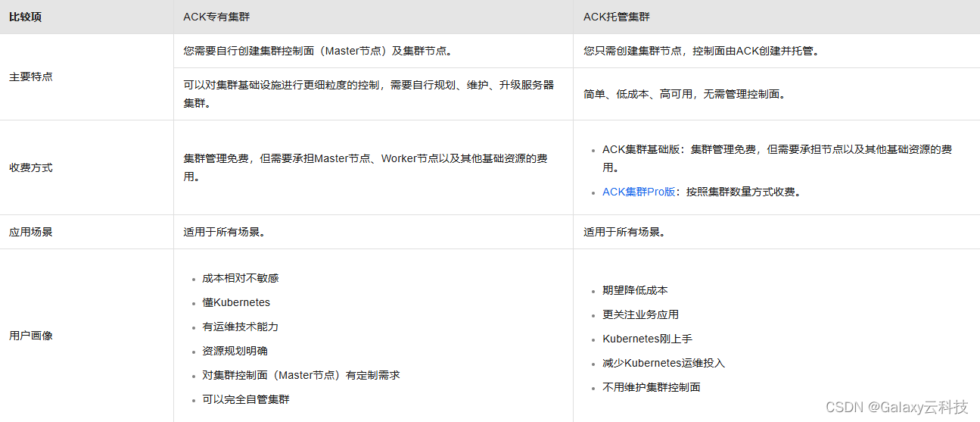The image size is (980, 422).
Task: Click the bullet Kubernetes刚上手
Action: point(647,339)
